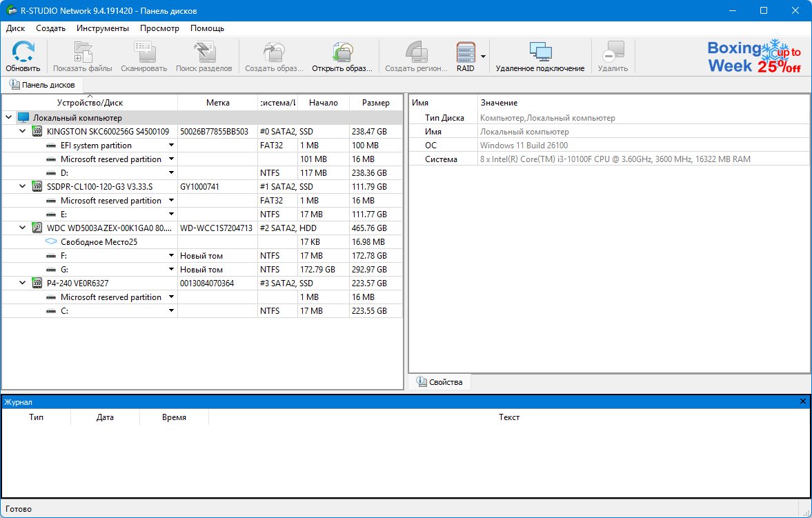This screenshot has width=812, height=518.
Task: Open the Диск menu
Action: click(x=15, y=28)
